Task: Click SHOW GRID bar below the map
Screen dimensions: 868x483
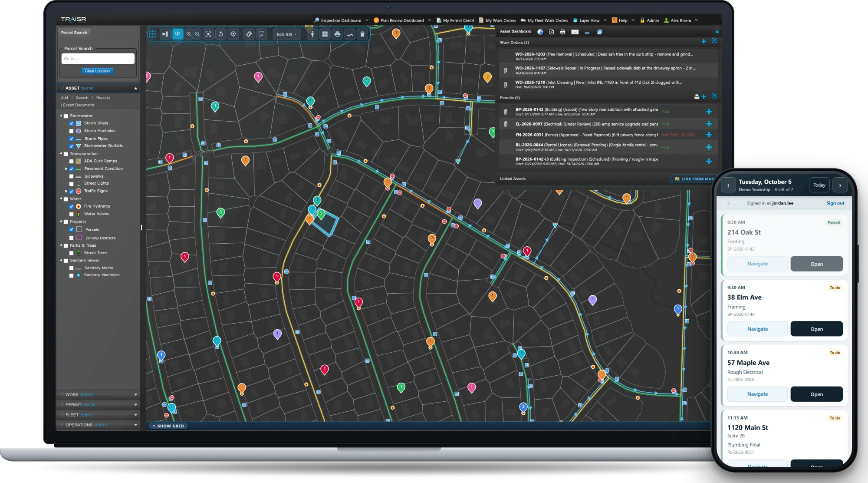Action: point(168,426)
